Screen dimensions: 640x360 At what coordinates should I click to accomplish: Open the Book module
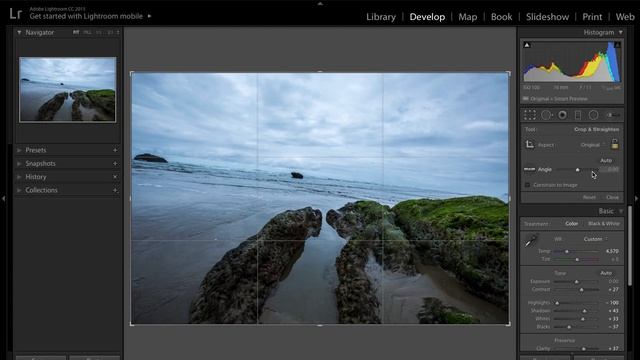tap(501, 17)
